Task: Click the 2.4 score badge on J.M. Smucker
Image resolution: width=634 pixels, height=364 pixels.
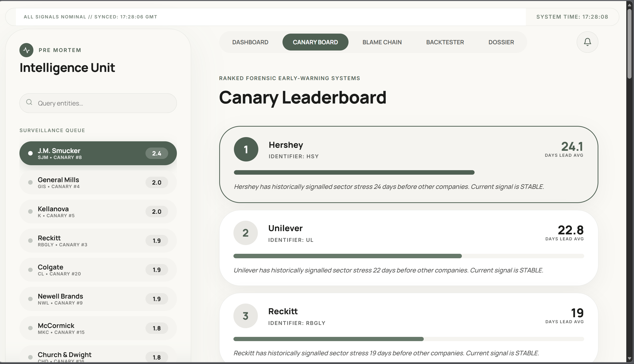Action: click(x=156, y=153)
